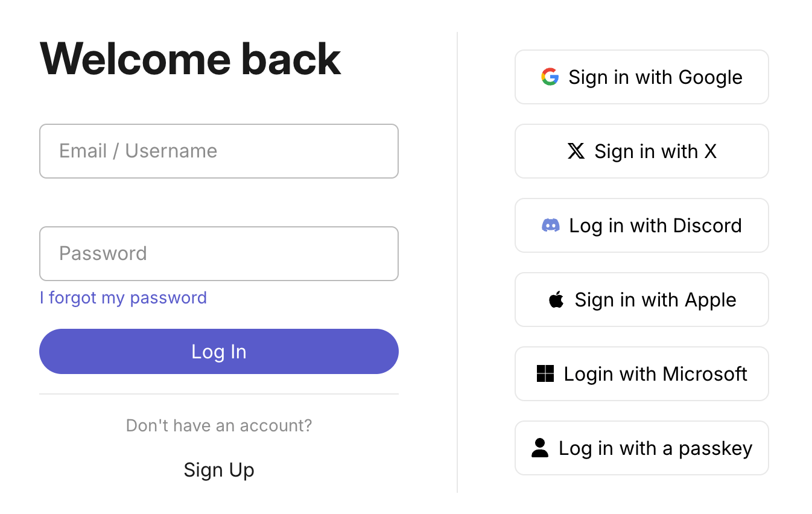Click the Welcome back heading

coord(191,59)
